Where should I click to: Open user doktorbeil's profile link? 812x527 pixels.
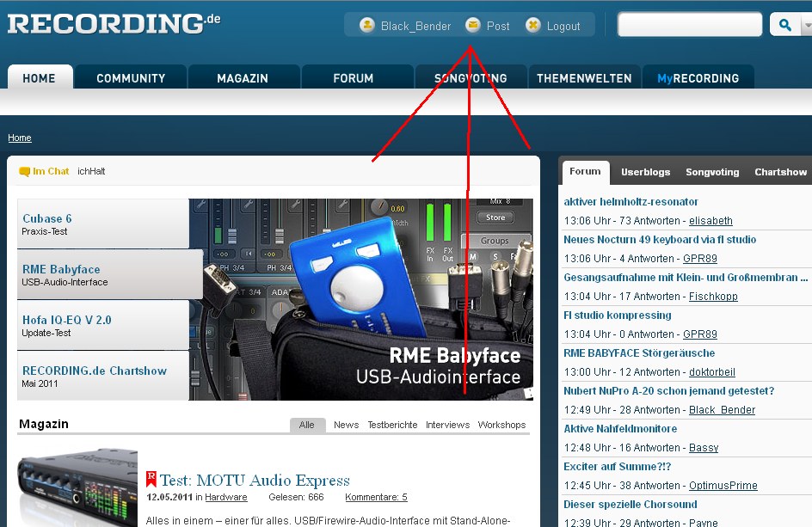point(712,372)
